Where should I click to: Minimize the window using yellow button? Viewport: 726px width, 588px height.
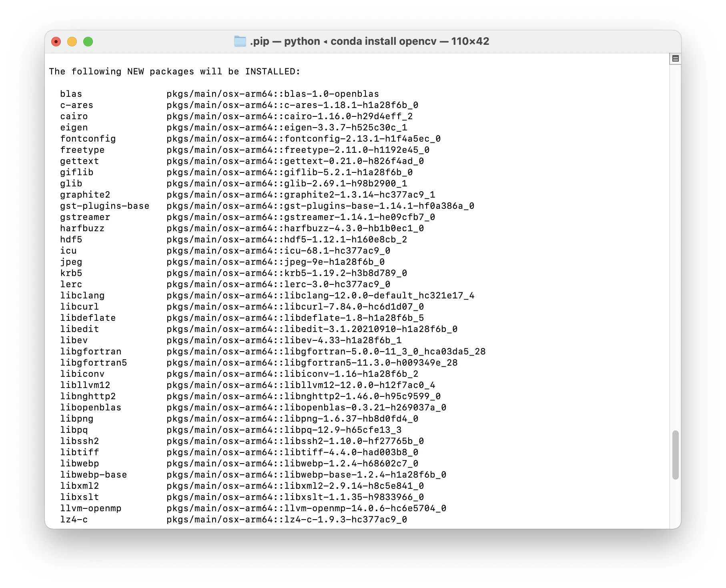72,42
